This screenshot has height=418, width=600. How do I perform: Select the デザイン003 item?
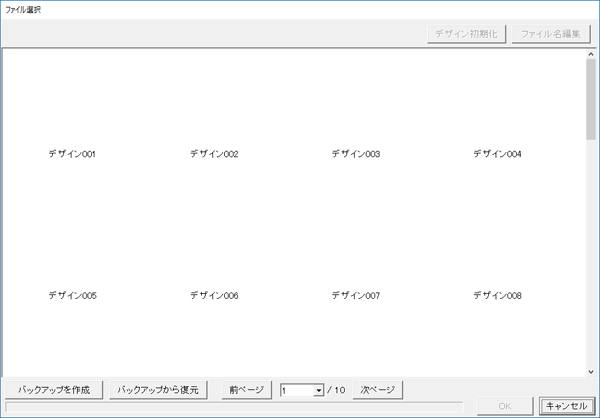(355, 154)
